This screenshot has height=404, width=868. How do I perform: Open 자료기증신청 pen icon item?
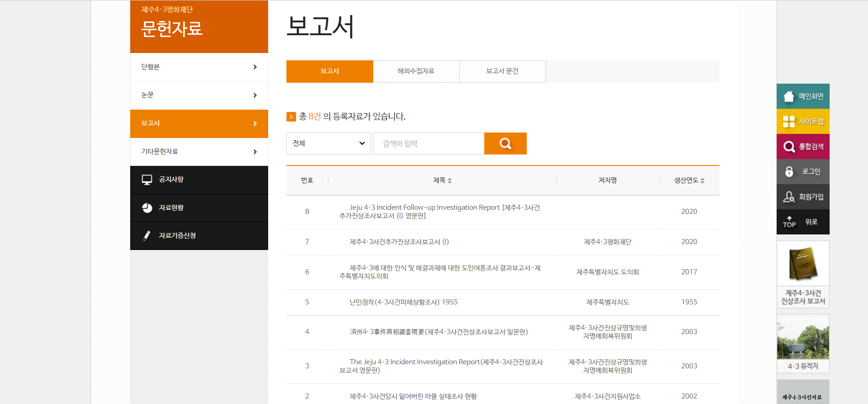click(147, 236)
